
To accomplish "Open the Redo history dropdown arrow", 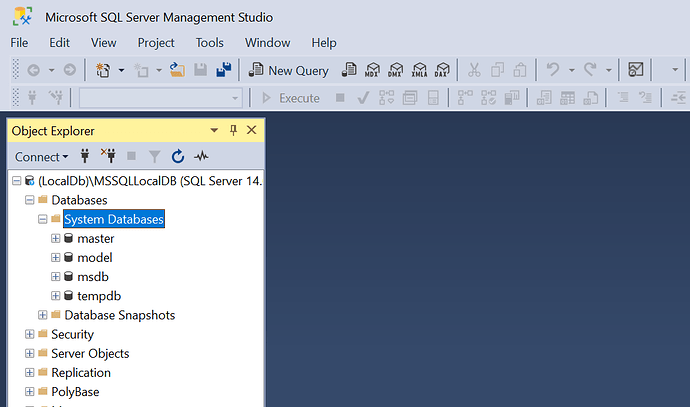I will click(609, 70).
